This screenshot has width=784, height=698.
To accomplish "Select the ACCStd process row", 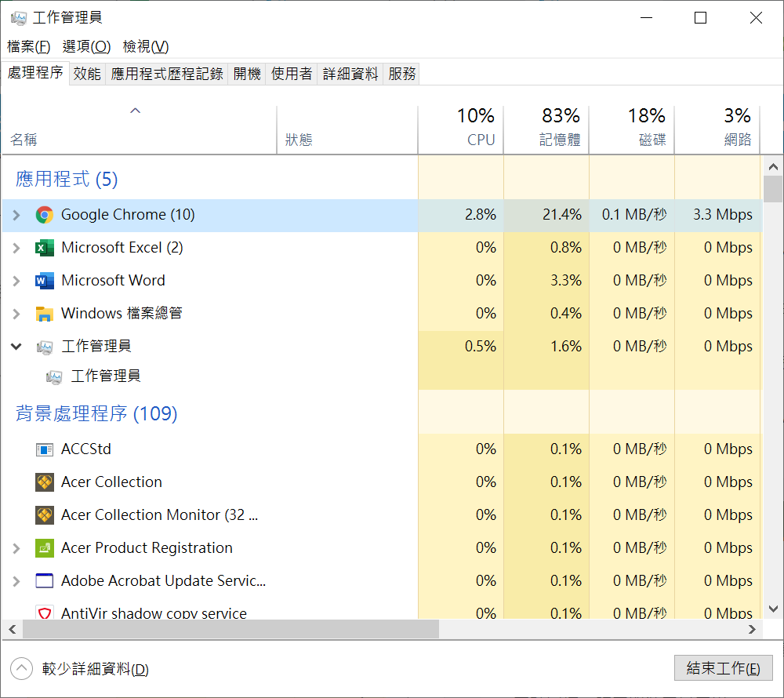I will pos(382,449).
